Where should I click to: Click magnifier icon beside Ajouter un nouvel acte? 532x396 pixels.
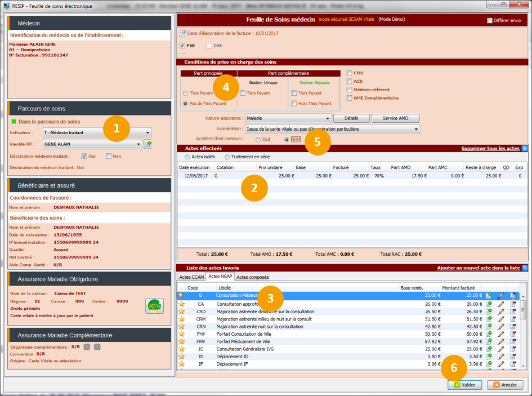(524, 268)
